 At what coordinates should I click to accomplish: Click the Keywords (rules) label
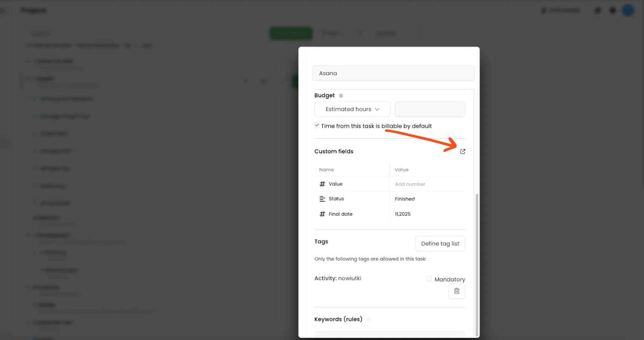[x=338, y=319]
